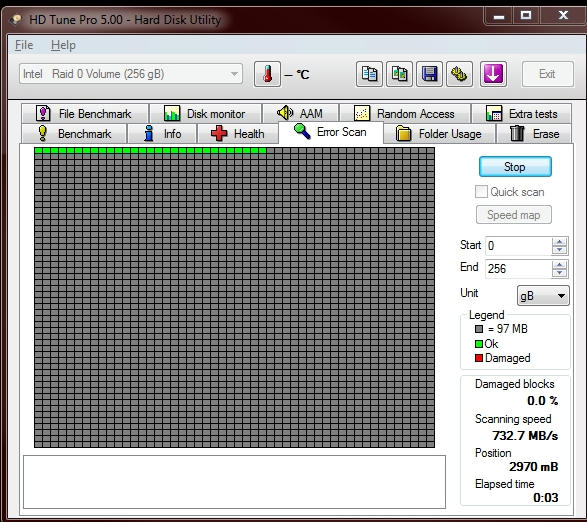Switch to the Benchmark tab

74,134
